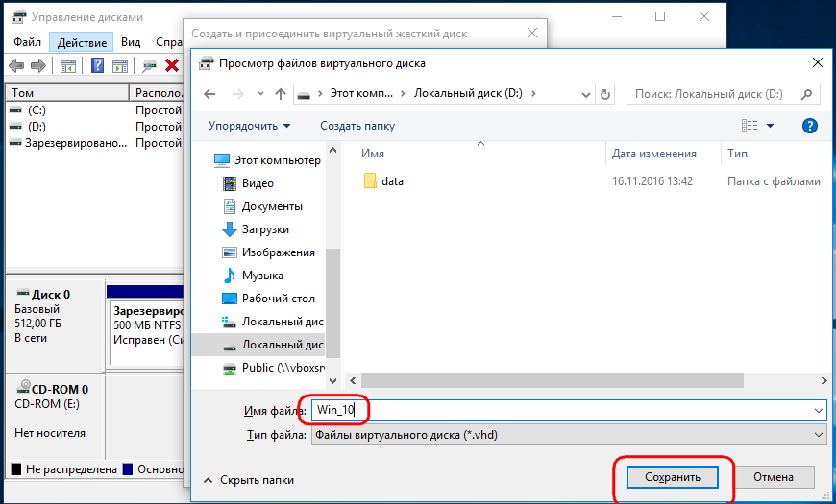Select Изображения in navigation pane
Viewport: 836px width, 504px height.
click(268, 252)
